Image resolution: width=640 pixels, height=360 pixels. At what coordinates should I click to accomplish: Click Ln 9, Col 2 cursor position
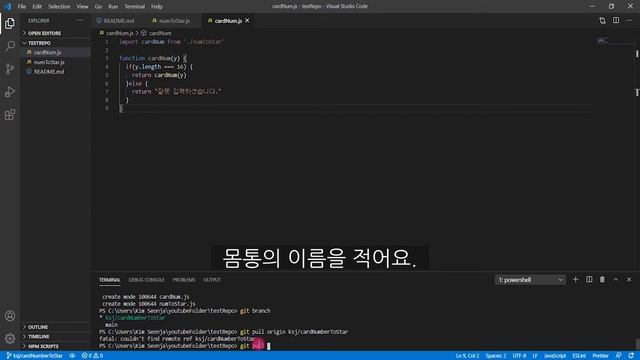click(467, 356)
